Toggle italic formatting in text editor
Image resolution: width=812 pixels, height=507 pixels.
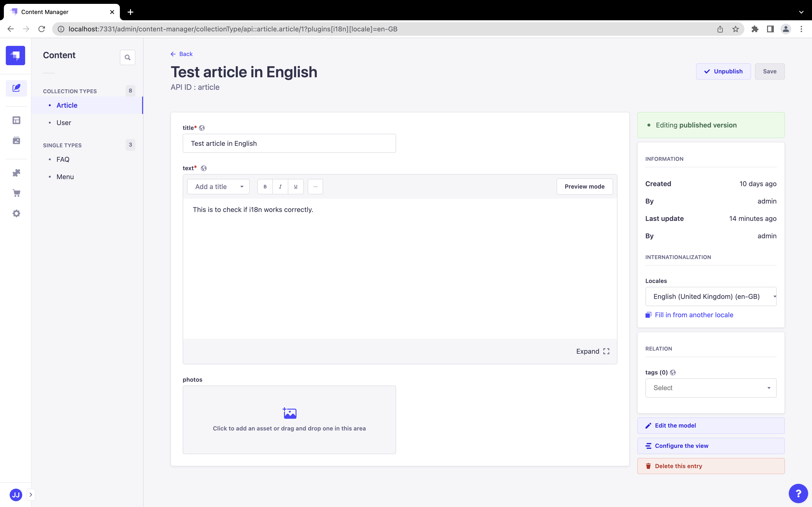click(x=280, y=187)
